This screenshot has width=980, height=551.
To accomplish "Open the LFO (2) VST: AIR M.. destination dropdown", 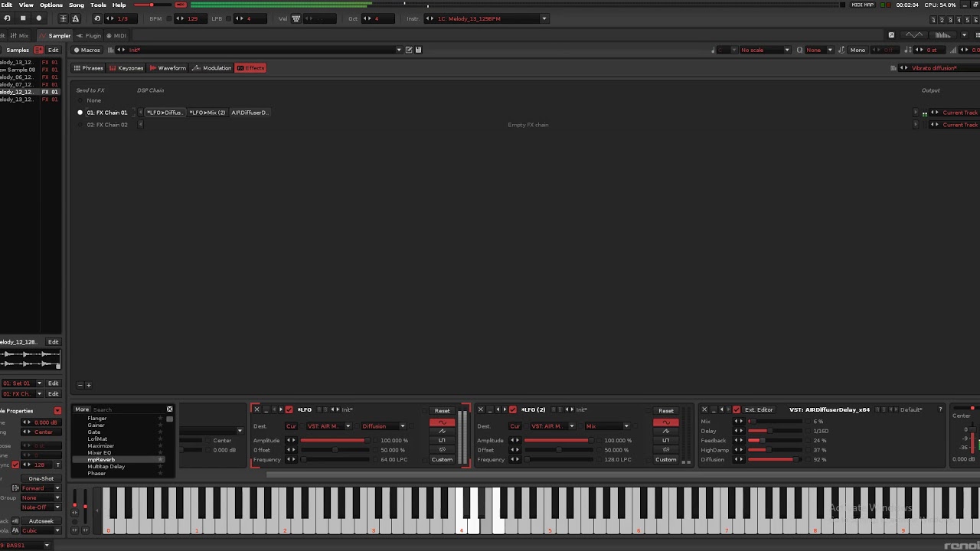I will click(x=552, y=426).
